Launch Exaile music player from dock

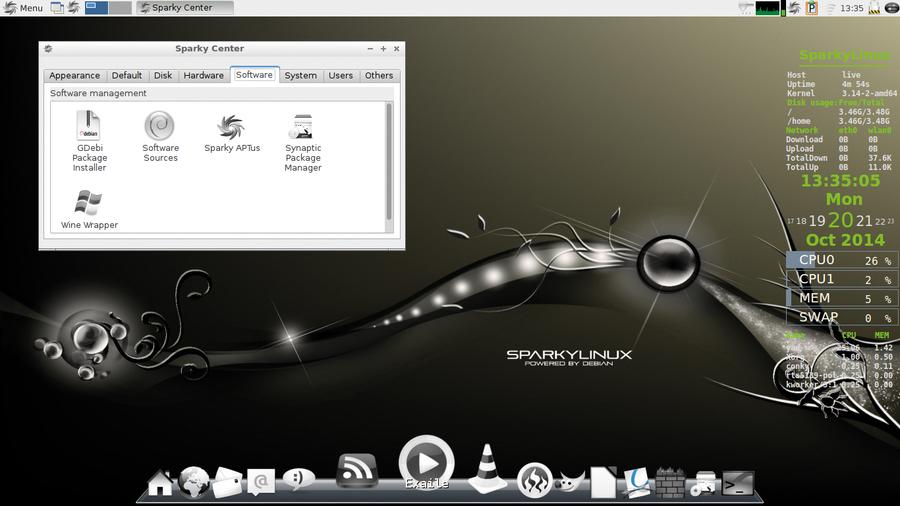[x=426, y=462]
